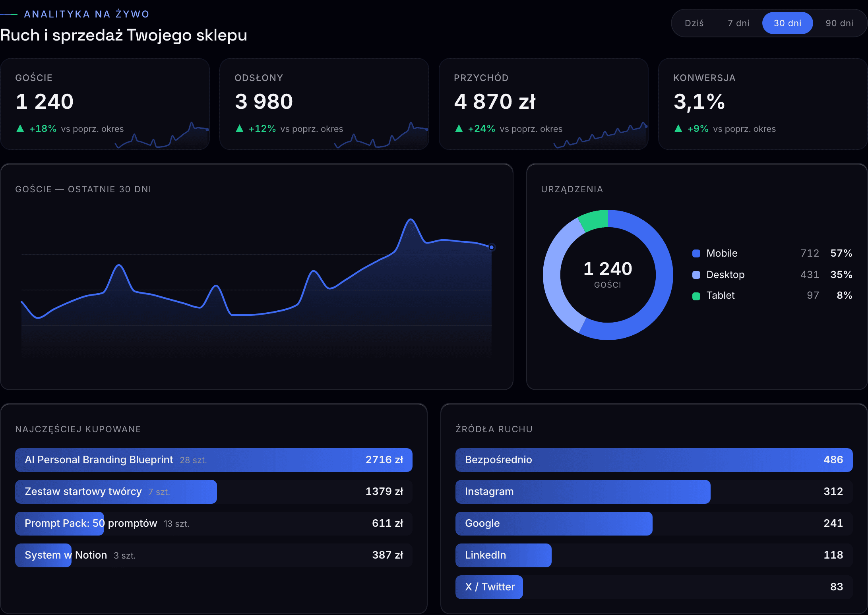This screenshot has width=868, height=615.
Task: Switch to the Dziś time range
Action: tap(694, 23)
